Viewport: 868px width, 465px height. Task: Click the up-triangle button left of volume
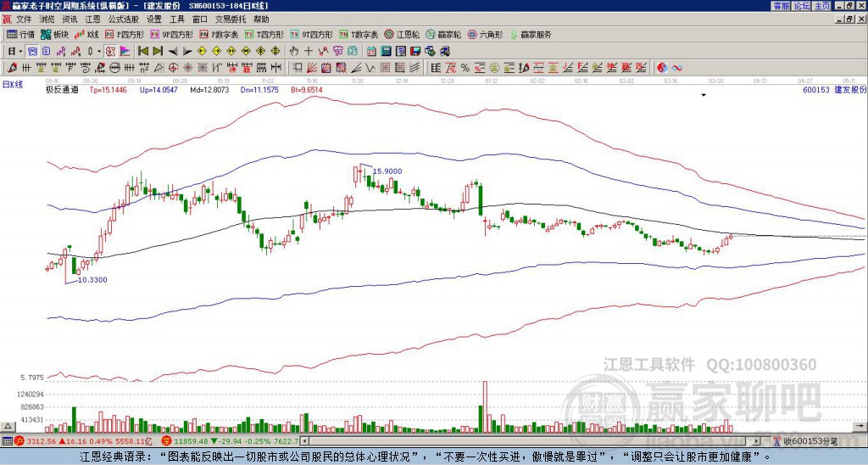(x=7, y=427)
